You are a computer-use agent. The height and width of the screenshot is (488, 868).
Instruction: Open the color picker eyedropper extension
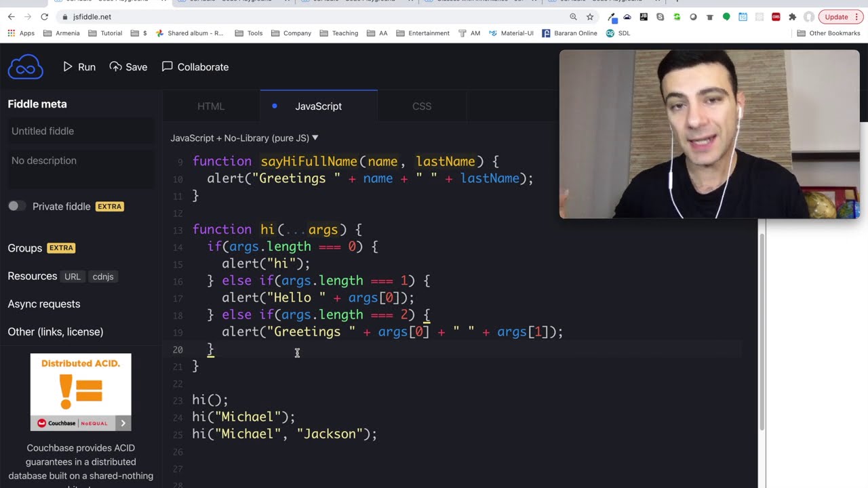(x=612, y=17)
